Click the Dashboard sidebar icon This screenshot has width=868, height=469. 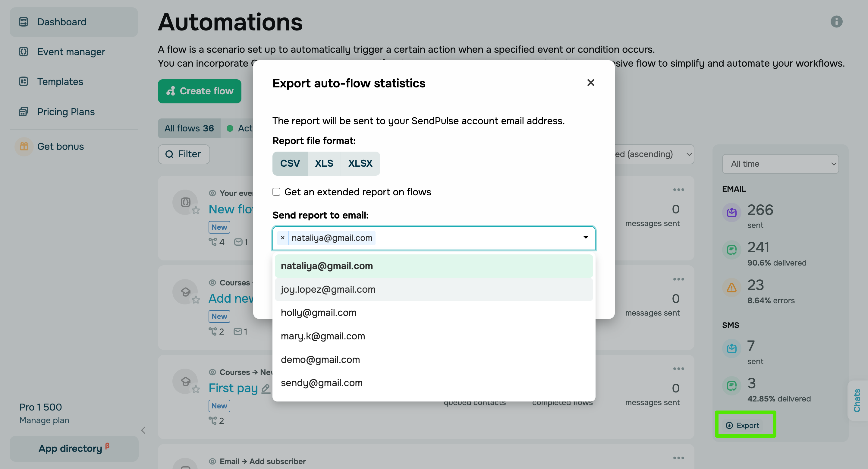[24, 22]
